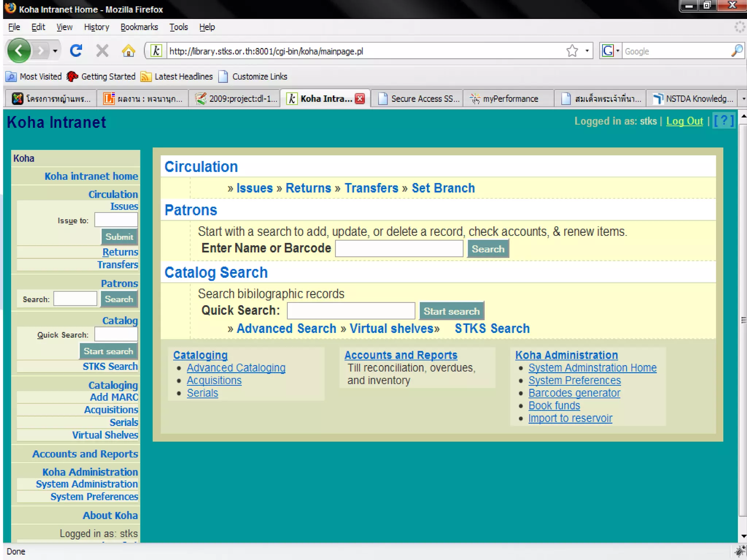Click the Log Out link
Image resolution: width=747 pixels, height=560 pixels.
[x=684, y=121]
